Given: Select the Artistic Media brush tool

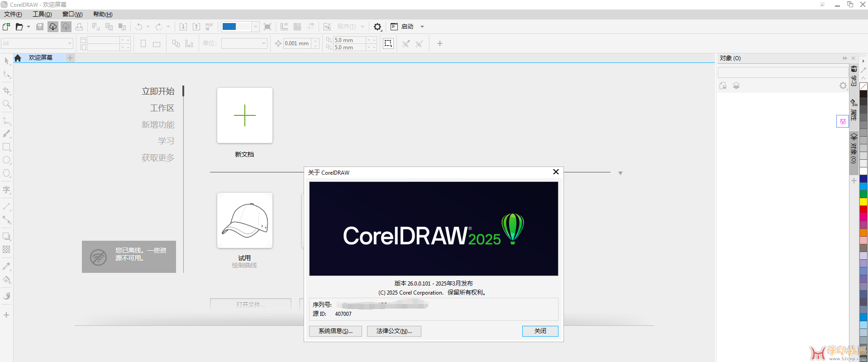Looking at the screenshot, I should point(6,133).
